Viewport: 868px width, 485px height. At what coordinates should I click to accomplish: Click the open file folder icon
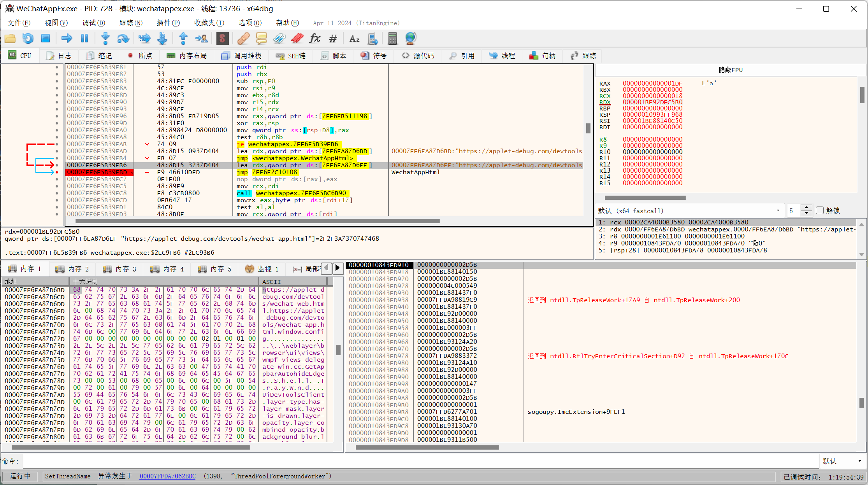pos(10,39)
